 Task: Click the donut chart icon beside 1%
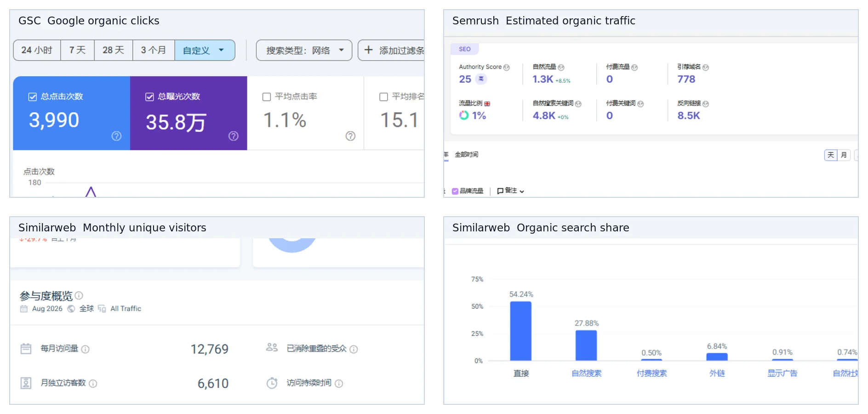tap(464, 115)
